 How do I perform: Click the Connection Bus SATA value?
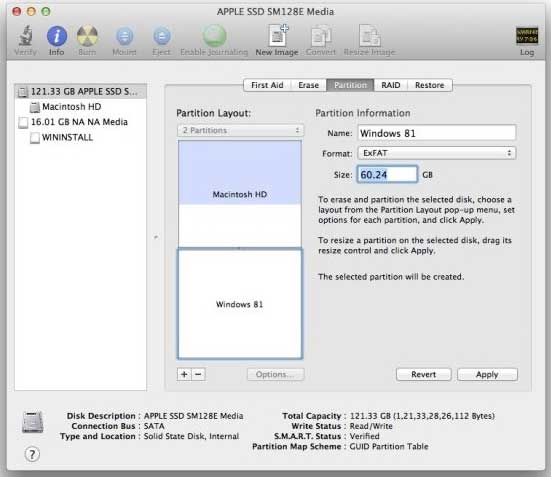[x=154, y=426]
